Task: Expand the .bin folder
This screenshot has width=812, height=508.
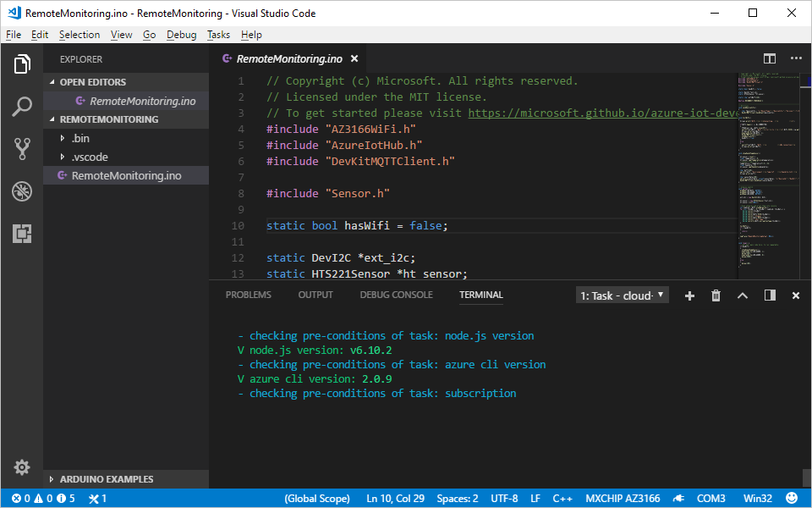Action: point(80,138)
